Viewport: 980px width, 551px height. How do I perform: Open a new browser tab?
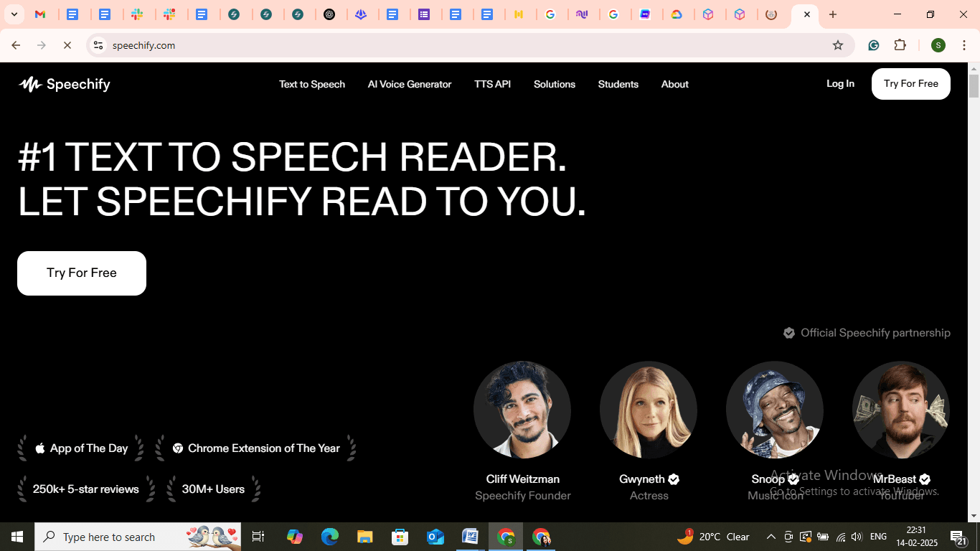click(833, 14)
